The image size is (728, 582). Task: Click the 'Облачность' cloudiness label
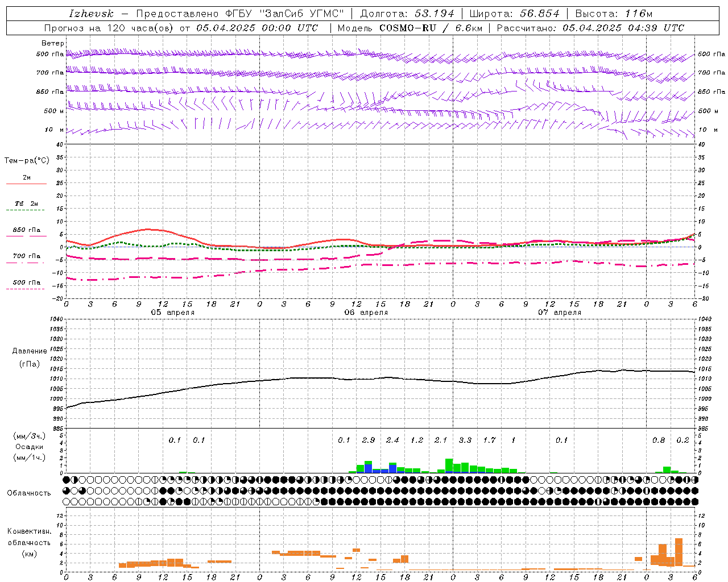point(29,493)
